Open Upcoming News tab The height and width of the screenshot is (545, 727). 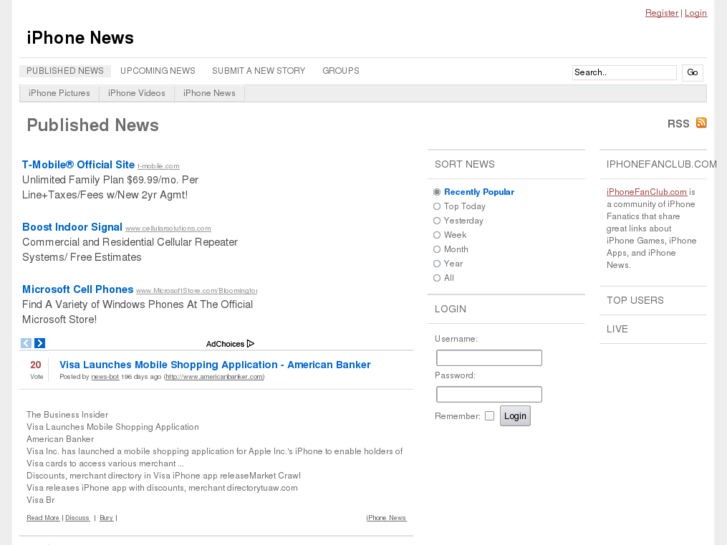pyautogui.click(x=158, y=71)
